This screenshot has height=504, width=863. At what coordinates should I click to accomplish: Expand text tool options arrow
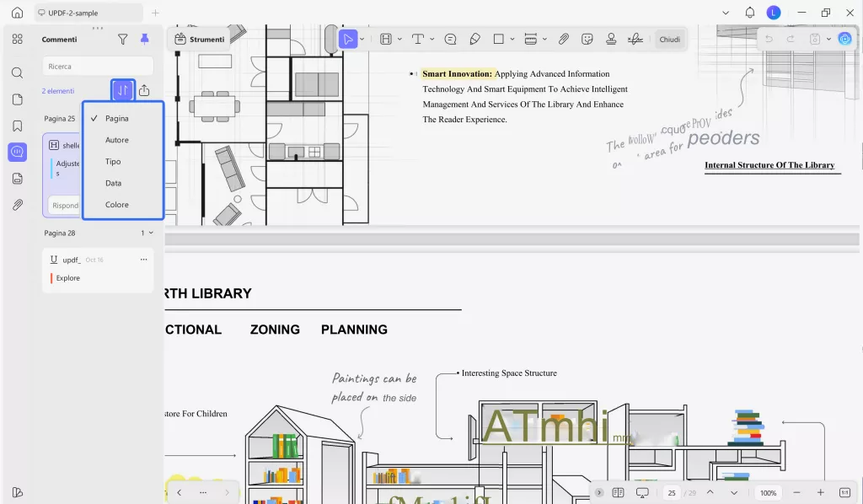432,39
